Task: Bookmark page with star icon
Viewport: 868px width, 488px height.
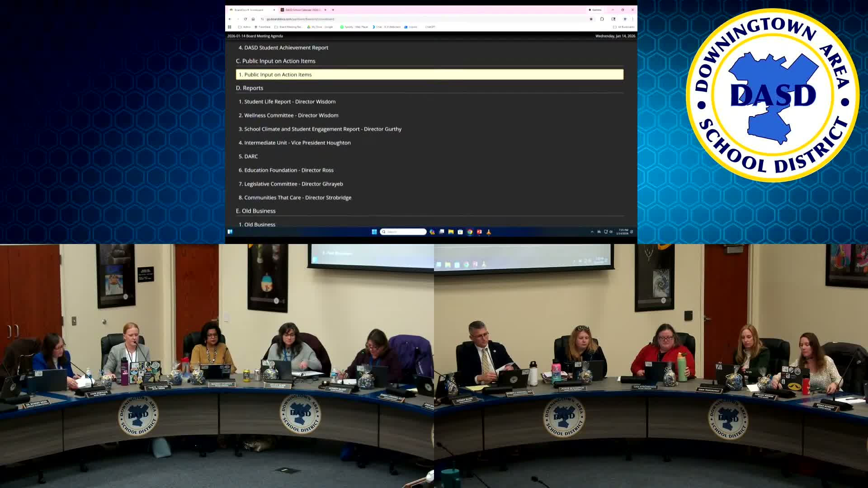Action: pos(591,19)
